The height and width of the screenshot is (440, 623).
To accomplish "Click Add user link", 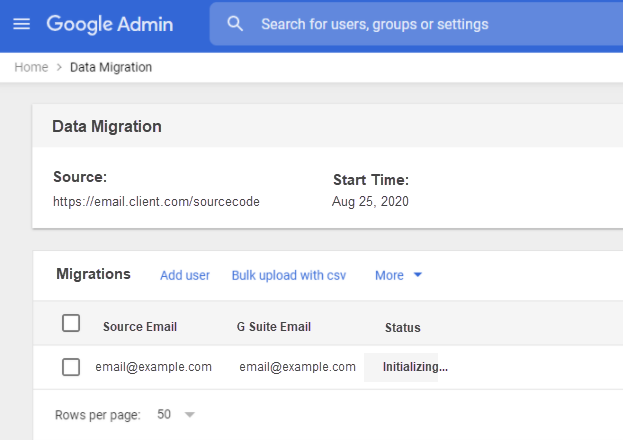I will [185, 275].
